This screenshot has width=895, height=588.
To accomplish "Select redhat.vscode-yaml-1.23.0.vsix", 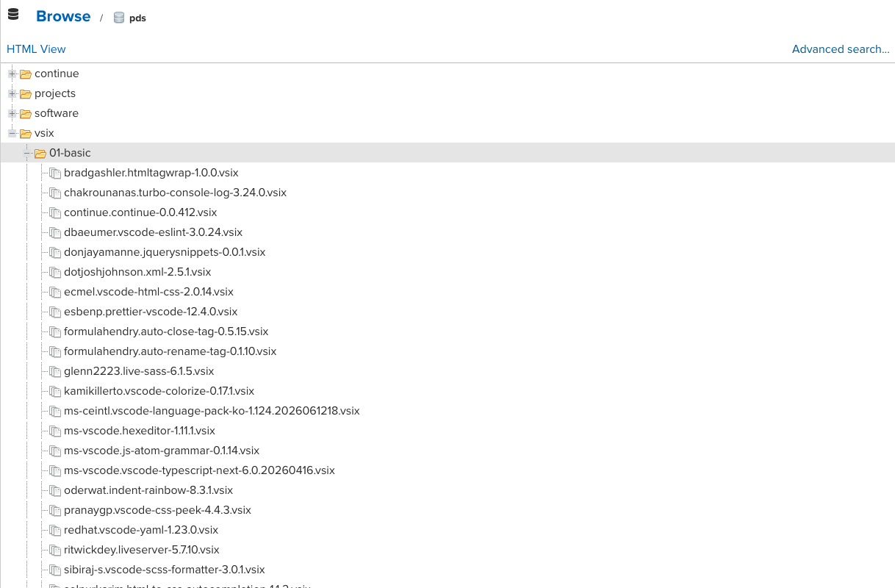I will 141,530.
